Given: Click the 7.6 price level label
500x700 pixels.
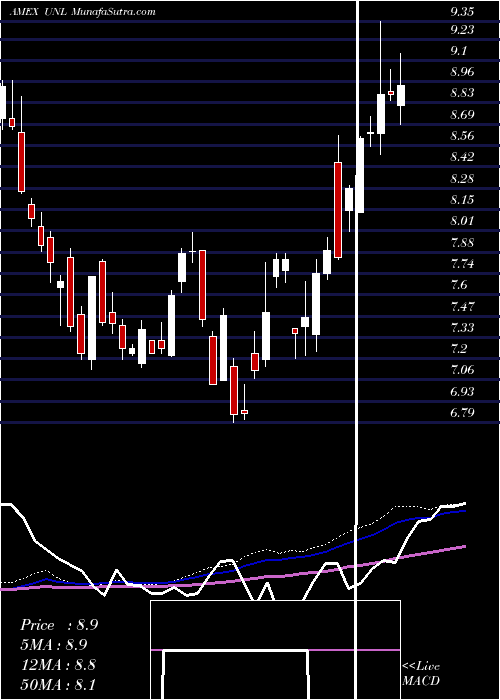Looking at the screenshot, I should [459, 285].
